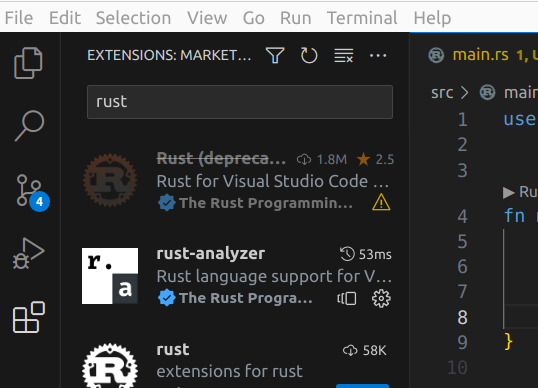Viewport: 538px width, 388px height.
Task: Open the Search view in activity bar
Action: (29, 126)
